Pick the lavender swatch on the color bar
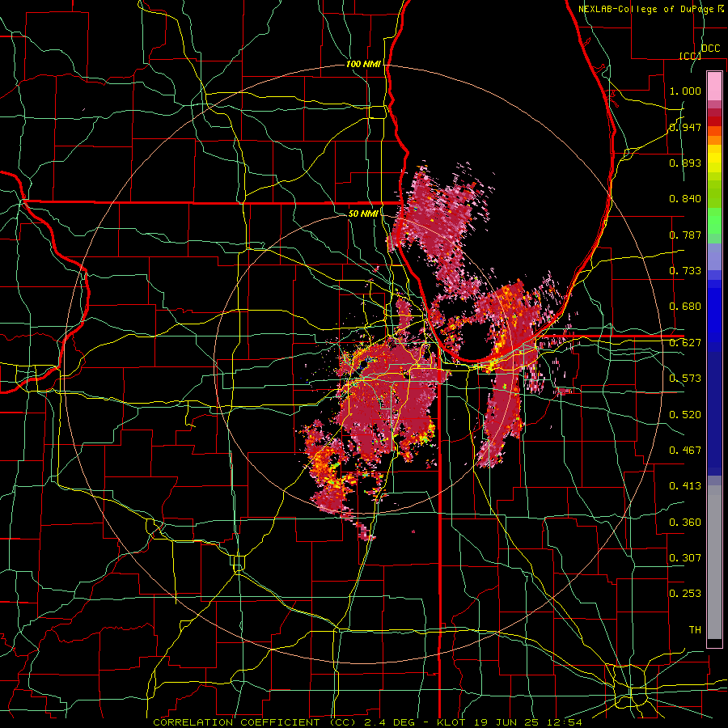This screenshot has width=728, height=728. [x=714, y=256]
